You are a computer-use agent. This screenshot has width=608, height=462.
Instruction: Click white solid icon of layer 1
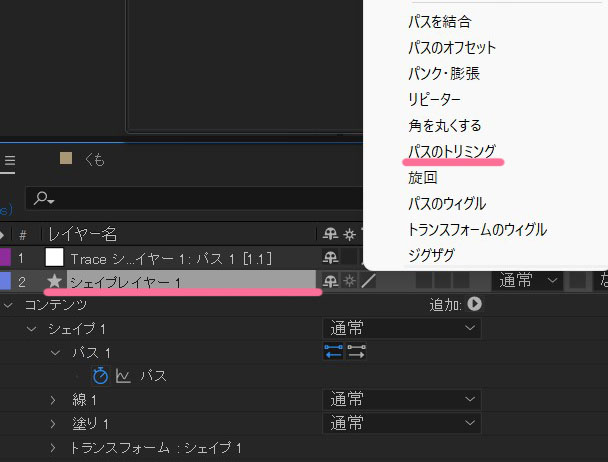click(54, 257)
